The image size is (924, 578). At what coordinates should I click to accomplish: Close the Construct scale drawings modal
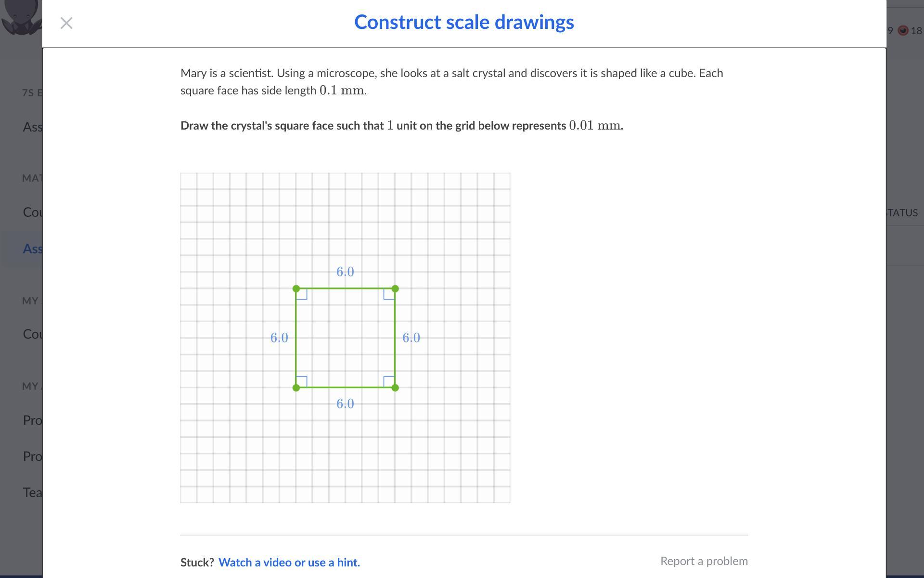66,23
